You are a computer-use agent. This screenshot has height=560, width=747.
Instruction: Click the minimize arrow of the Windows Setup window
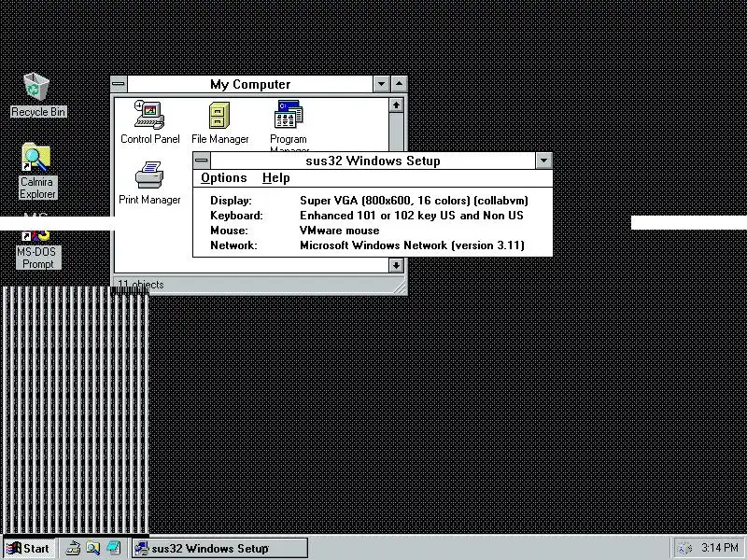point(543,161)
